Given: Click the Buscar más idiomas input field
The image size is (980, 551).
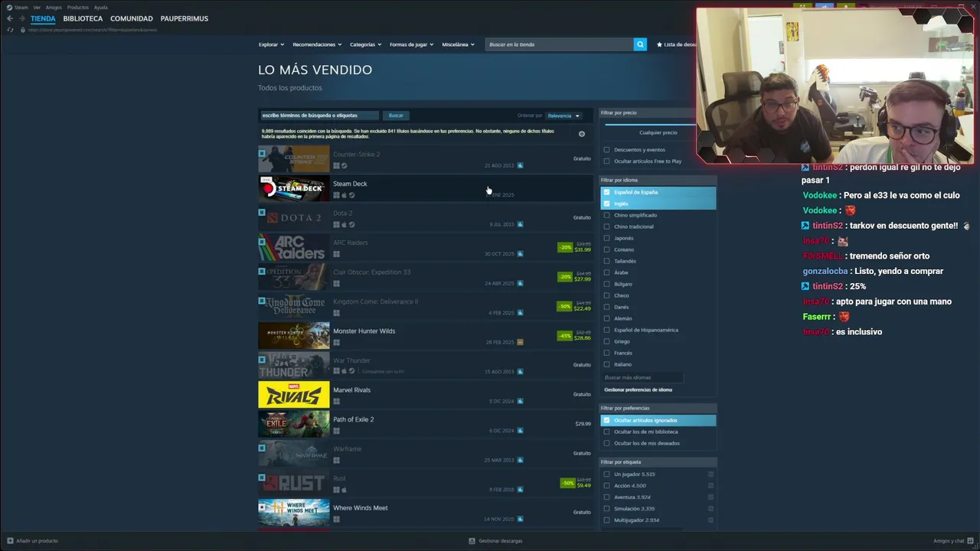Looking at the screenshot, I should (642, 377).
